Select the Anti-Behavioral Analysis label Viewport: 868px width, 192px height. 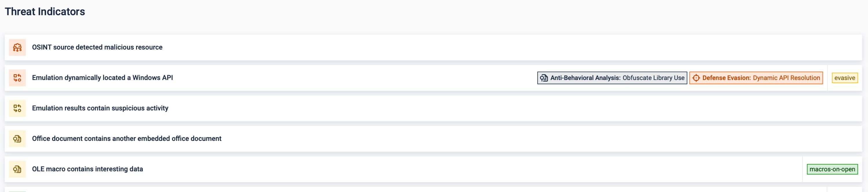click(585, 78)
